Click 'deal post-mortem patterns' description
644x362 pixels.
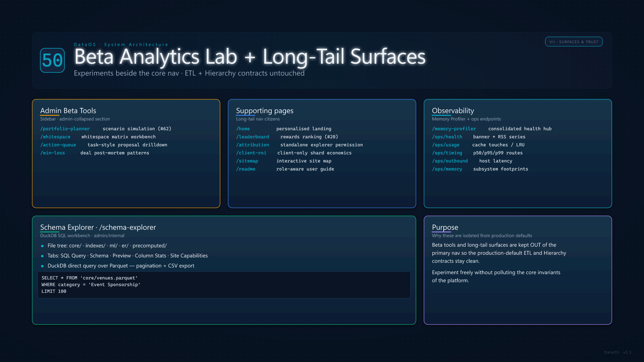point(115,153)
